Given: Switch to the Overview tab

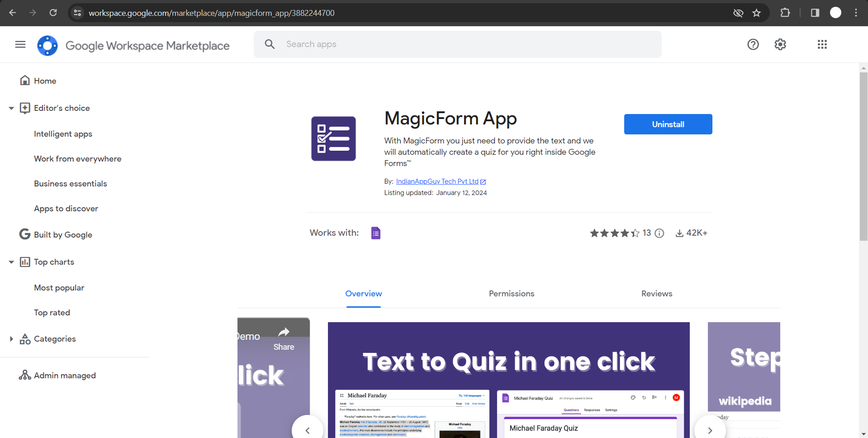Looking at the screenshot, I should click(x=364, y=294).
